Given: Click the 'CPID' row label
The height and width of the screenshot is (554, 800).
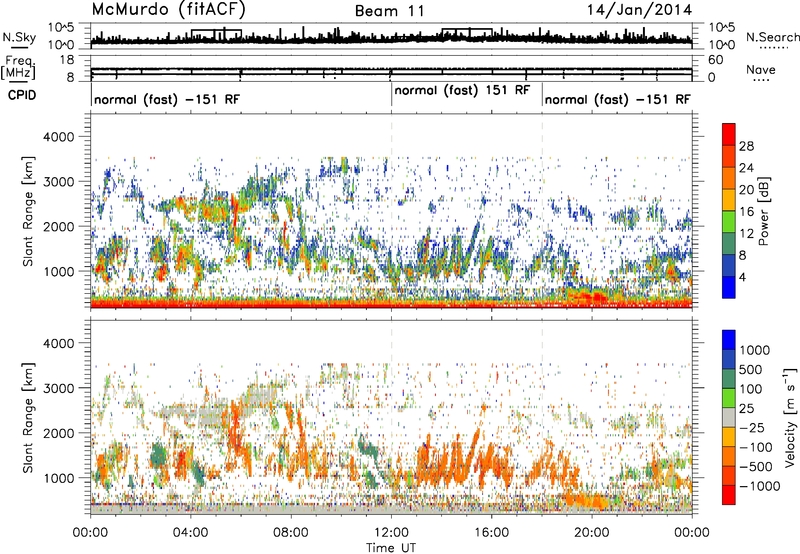Looking at the screenshot, I should [x=22, y=95].
